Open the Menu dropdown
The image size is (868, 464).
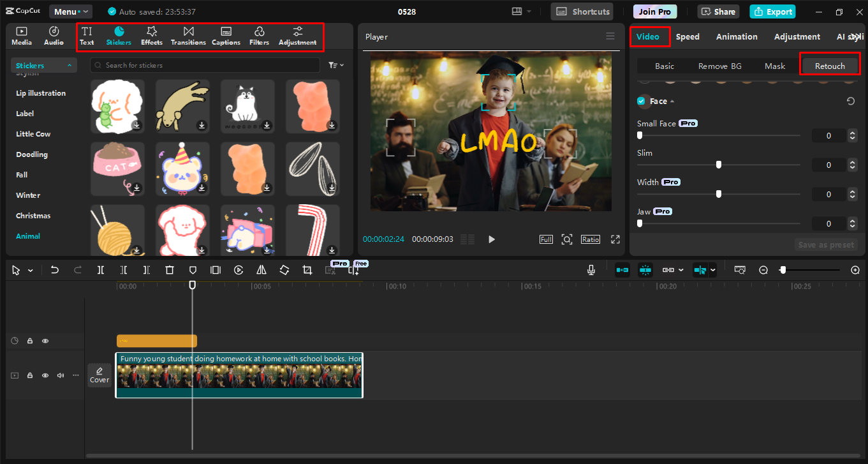71,11
